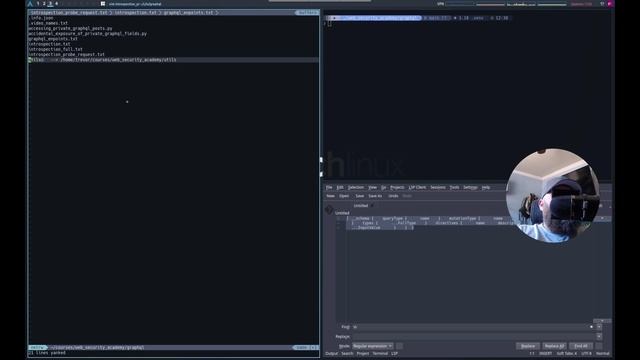The height and width of the screenshot is (360, 640).
Task: Click the Replace All button
Action: (554, 346)
